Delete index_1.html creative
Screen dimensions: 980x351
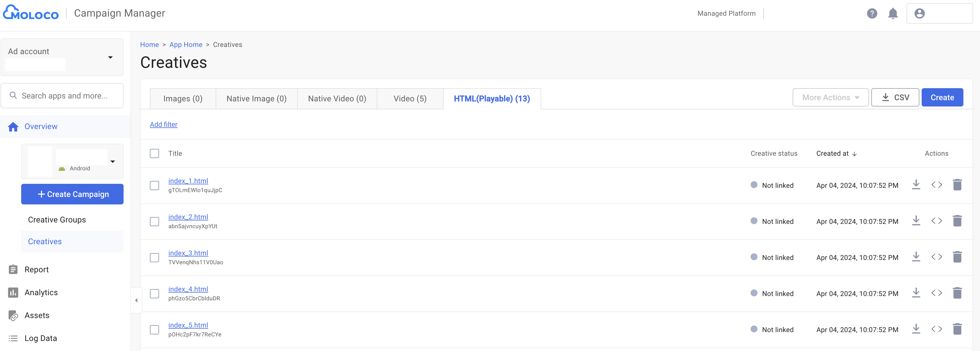[x=957, y=185]
